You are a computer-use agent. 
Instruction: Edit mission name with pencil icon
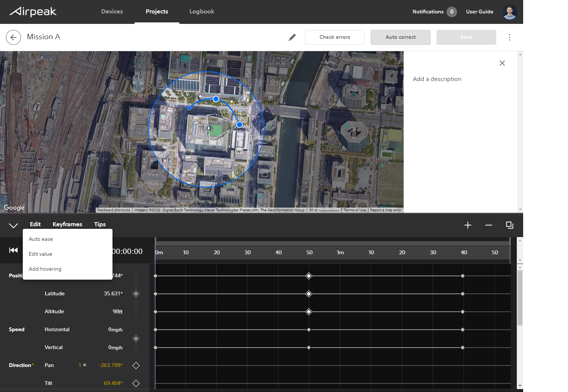coord(292,37)
